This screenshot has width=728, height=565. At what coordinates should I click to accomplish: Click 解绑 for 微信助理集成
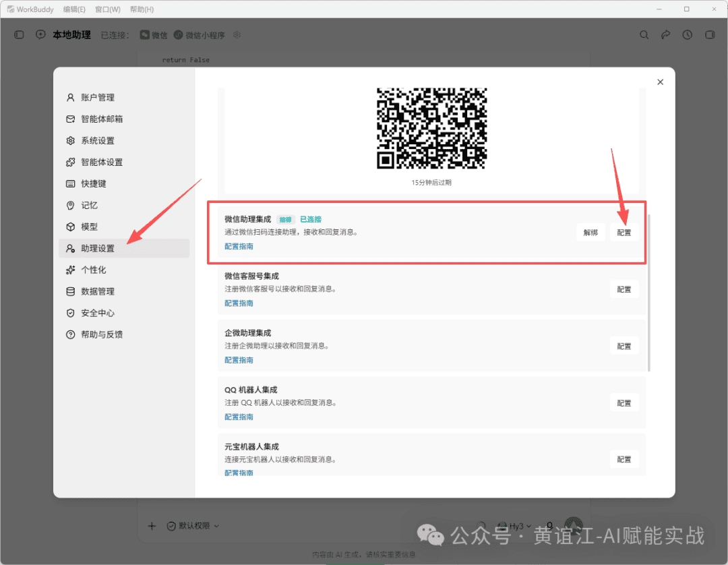(x=590, y=233)
